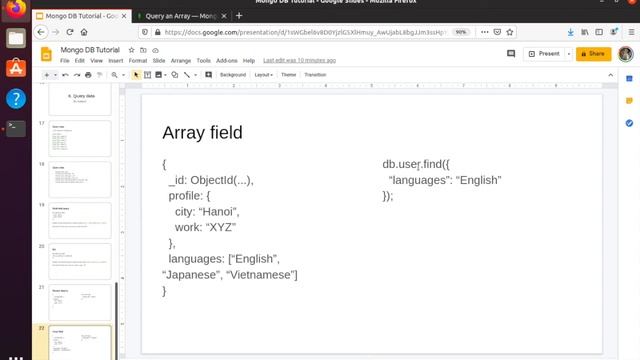Click the Background button
The image size is (640, 360).
[233, 75]
